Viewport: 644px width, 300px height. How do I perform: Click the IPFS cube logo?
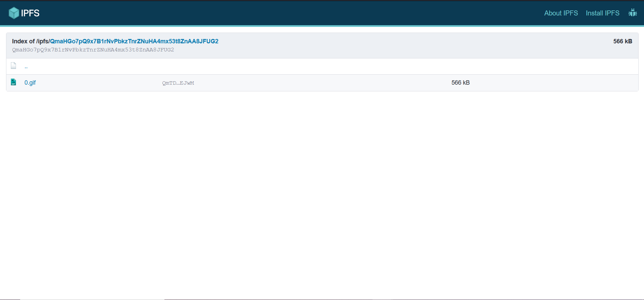pyautogui.click(x=14, y=13)
